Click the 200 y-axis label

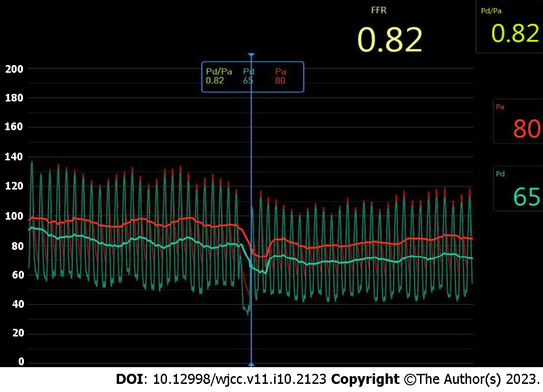tap(14, 69)
